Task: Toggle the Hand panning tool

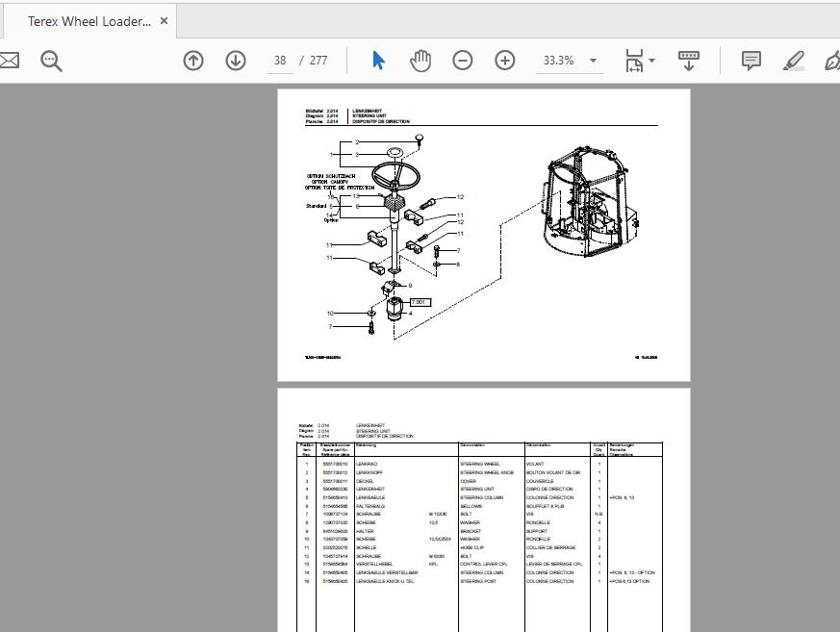Action: coord(420,60)
